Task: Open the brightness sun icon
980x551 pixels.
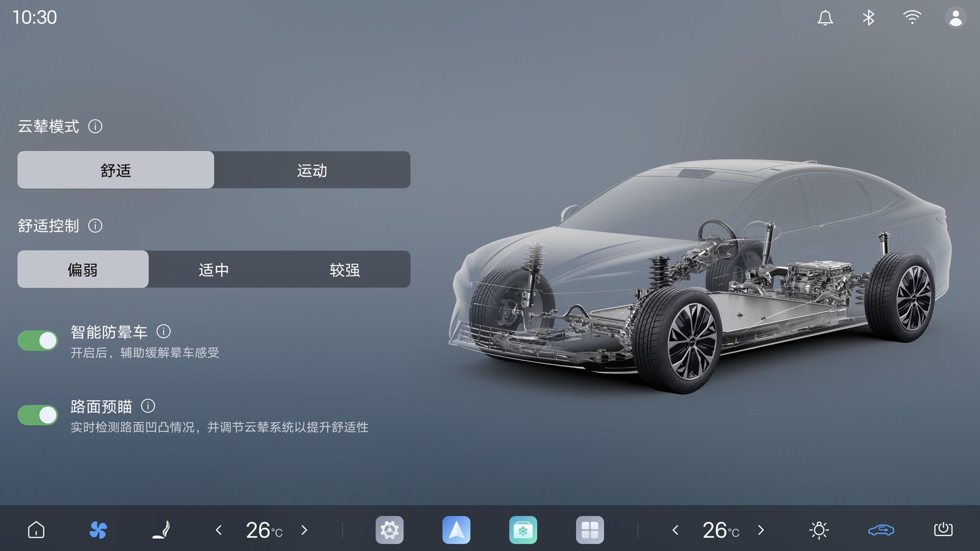Action: (x=819, y=530)
